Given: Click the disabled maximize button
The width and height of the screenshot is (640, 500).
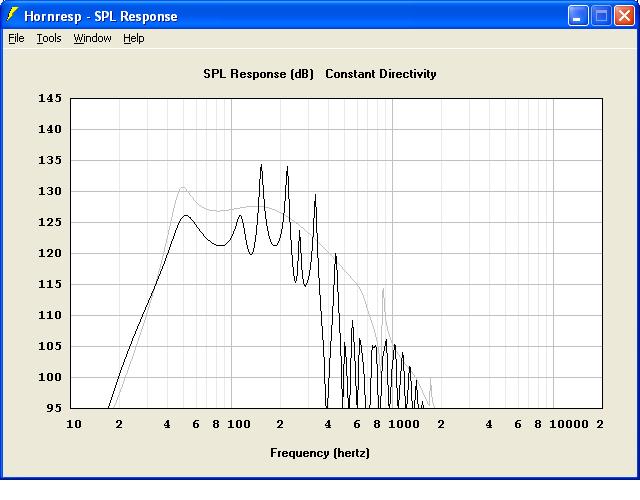Looking at the screenshot, I should [601, 16].
